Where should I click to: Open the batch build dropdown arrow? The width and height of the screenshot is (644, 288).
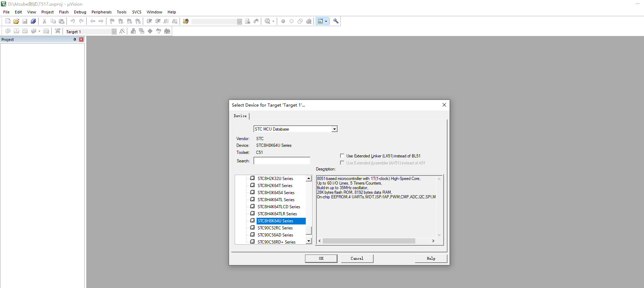click(x=39, y=31)
